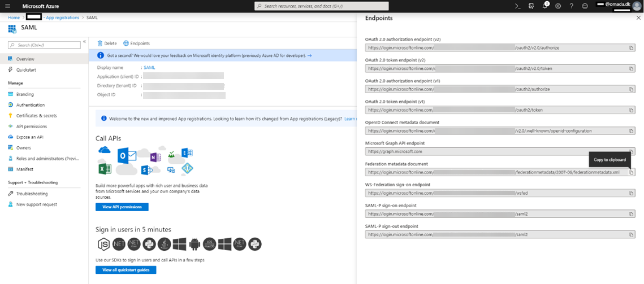This screenshot has width=644, height=284.
Task: Click the Microsoft Azure logo text
Action: [x=40, y=6]
